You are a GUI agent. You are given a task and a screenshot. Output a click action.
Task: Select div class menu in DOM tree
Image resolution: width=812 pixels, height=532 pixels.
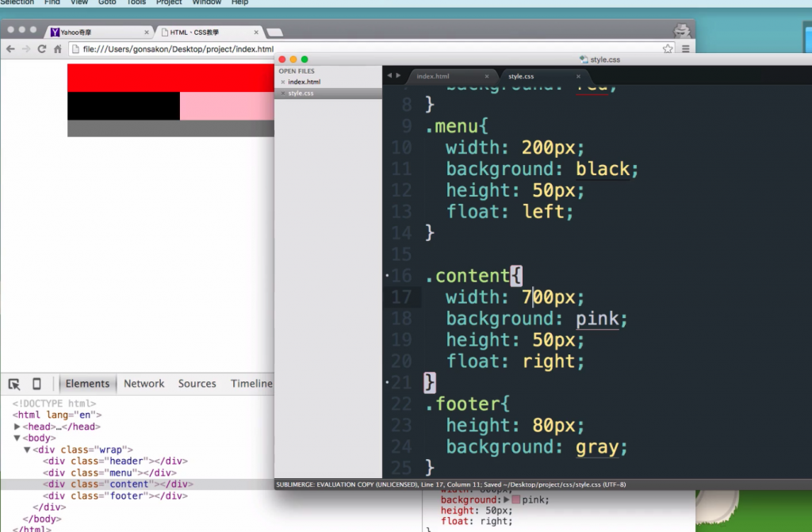[109, 473]
